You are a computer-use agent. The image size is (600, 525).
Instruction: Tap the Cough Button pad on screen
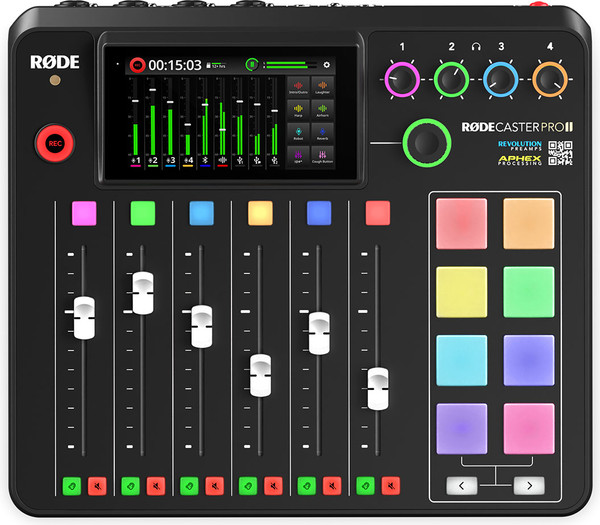click(322, 156)
